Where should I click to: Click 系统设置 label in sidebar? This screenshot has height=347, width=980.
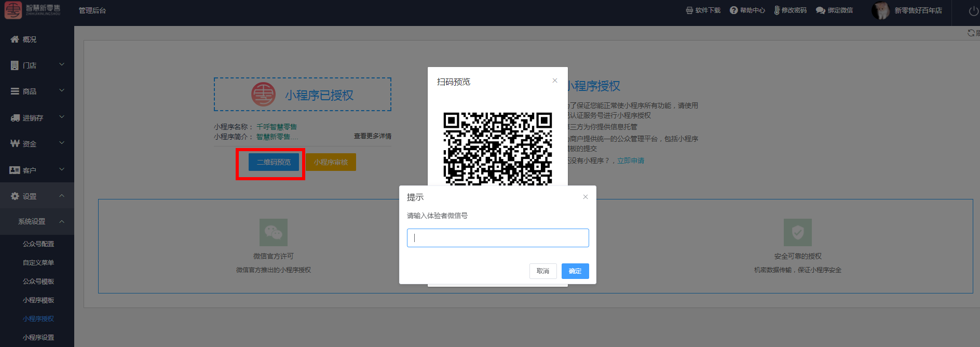(x=32, y=222)
